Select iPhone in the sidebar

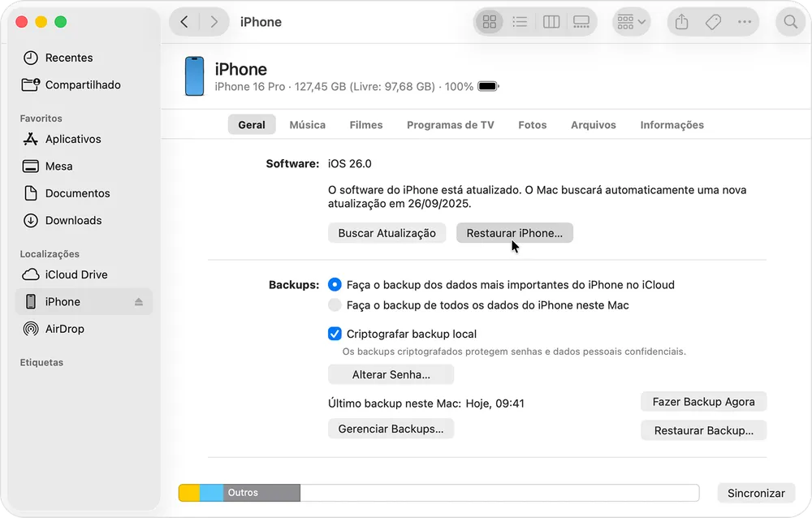click(x=84, y=301)
